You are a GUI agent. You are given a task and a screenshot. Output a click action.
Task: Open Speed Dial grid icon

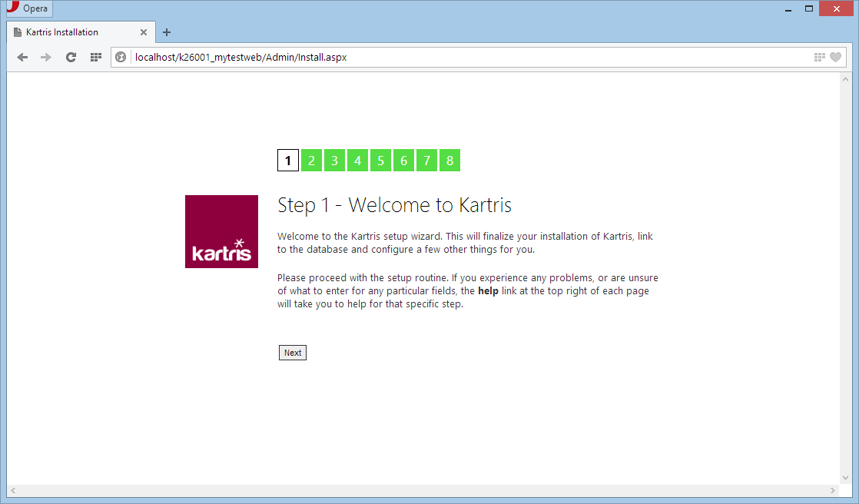pyautogui.click(x=96, y=57)
